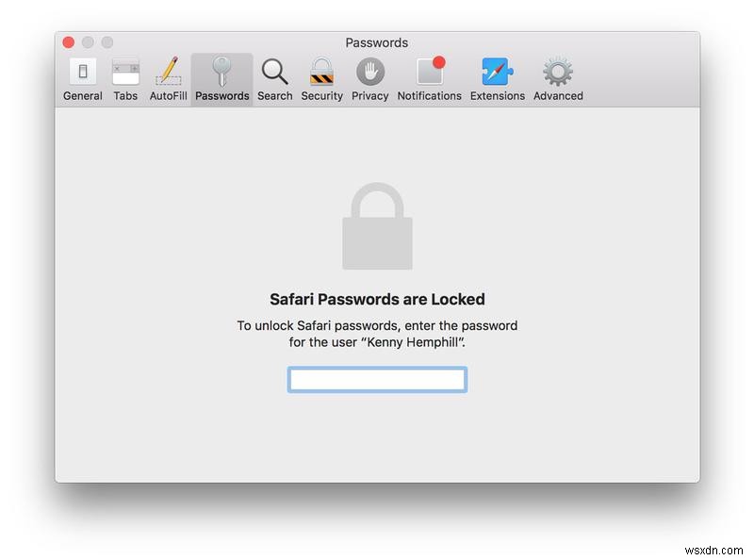Select the Security padlock icon

click(x=321, y=73)
